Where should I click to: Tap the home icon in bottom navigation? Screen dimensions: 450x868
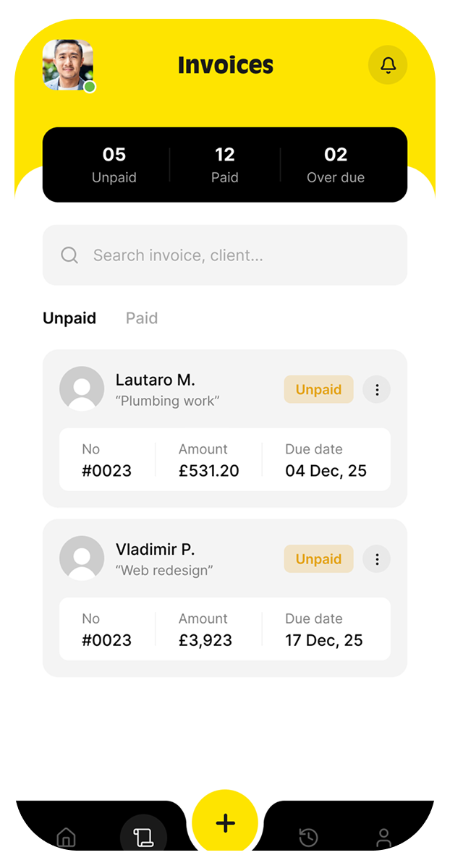(x=66, y=838)
